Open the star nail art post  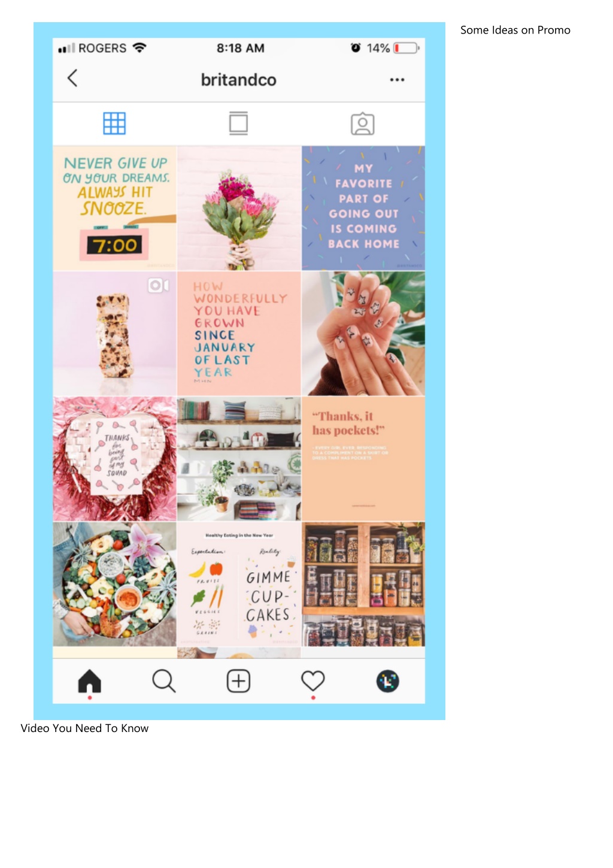[363, 334]
